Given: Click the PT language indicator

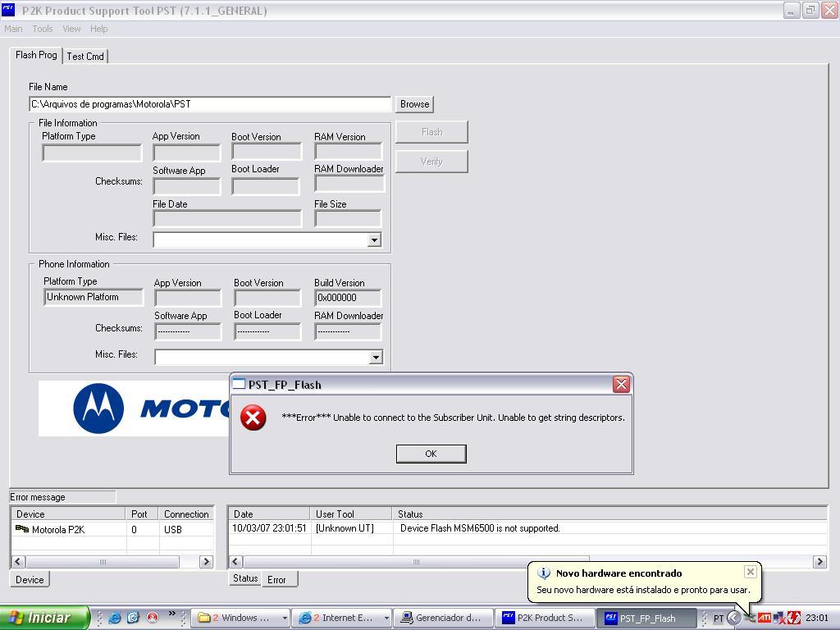Looking at the screenshot, I should [719, 619].
